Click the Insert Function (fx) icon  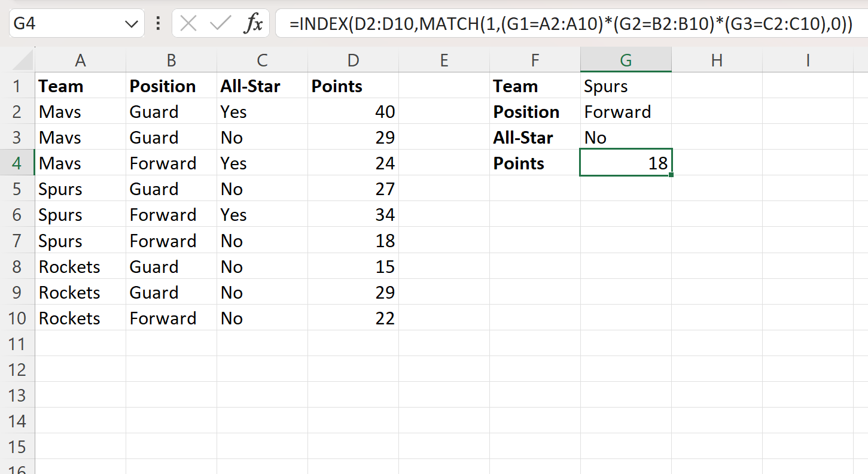tap(254, 23)
